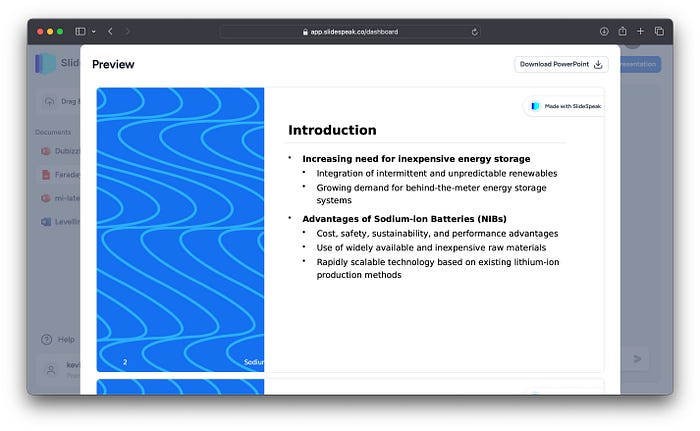Image resolution: width=700 pixels, height=431 pixels.
Task: Click the Safari share icon
Action: pyautogui.click(x=622, y=31)
